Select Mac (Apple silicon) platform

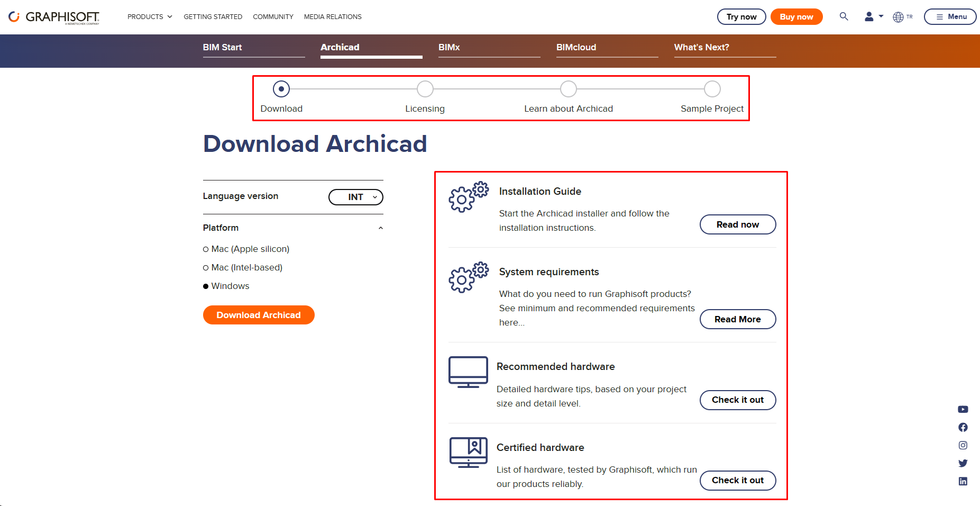coord(246,249)
